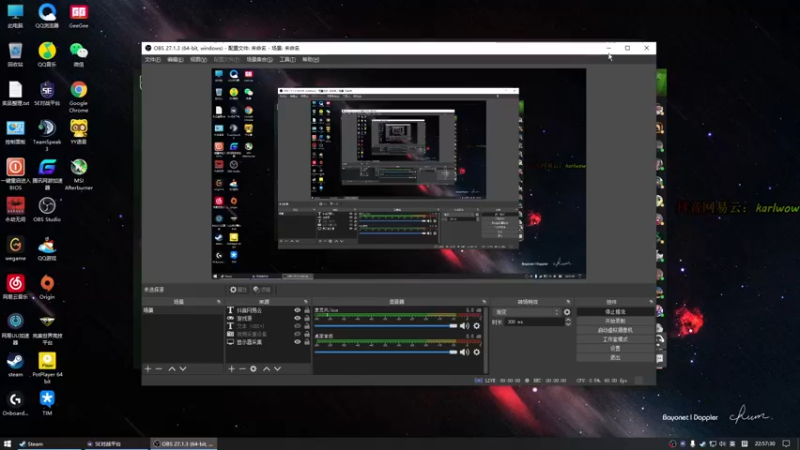Click the 工作室模式 studio mode button
The height and width of the screenshot is (450, 800).
615,339
